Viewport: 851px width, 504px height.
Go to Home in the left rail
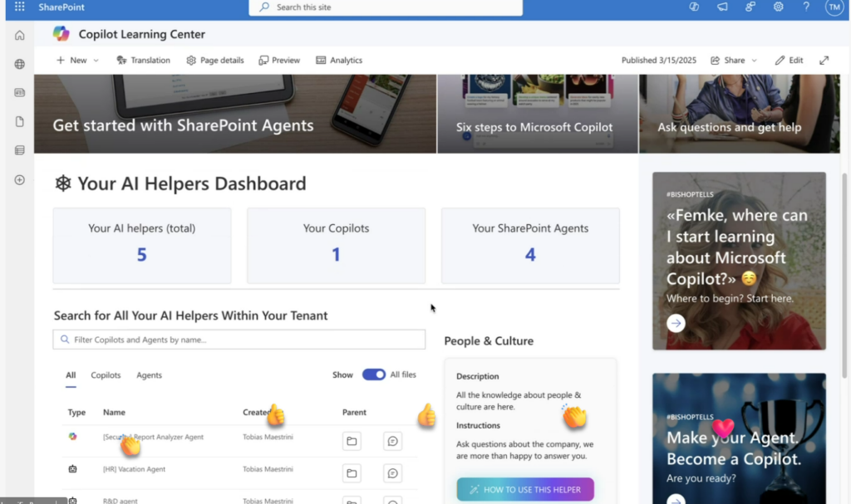point(20,35)
